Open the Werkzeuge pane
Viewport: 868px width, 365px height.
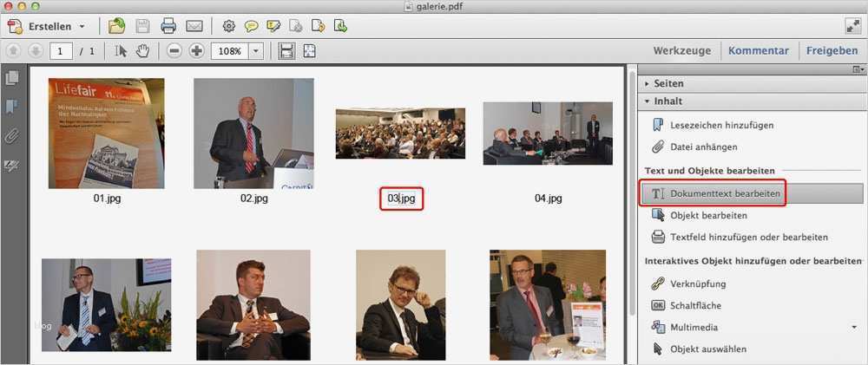point(682,51)
